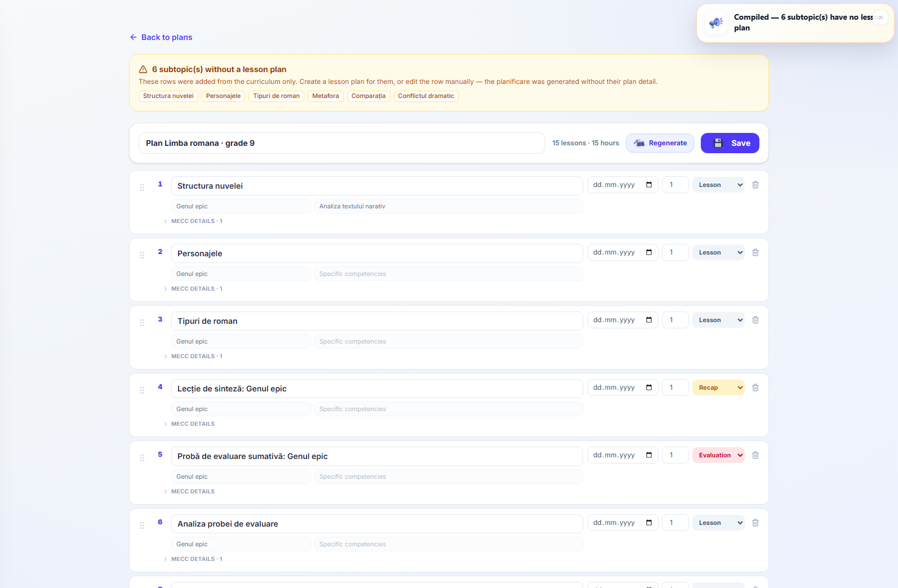Click the Tipuri de roman warning tag
Image resolution: width=898 pixels, height=588 pixels.
(277, 96)
